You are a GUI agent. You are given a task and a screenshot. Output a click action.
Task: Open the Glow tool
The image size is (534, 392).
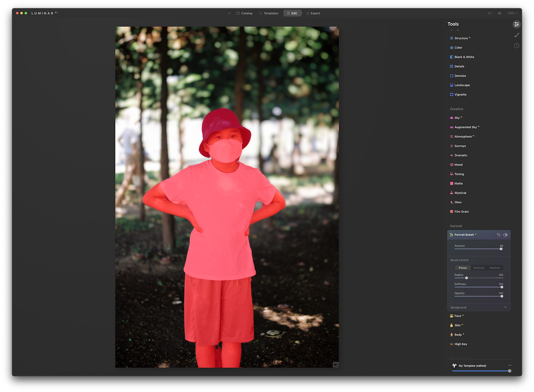[x=456, y=202]
